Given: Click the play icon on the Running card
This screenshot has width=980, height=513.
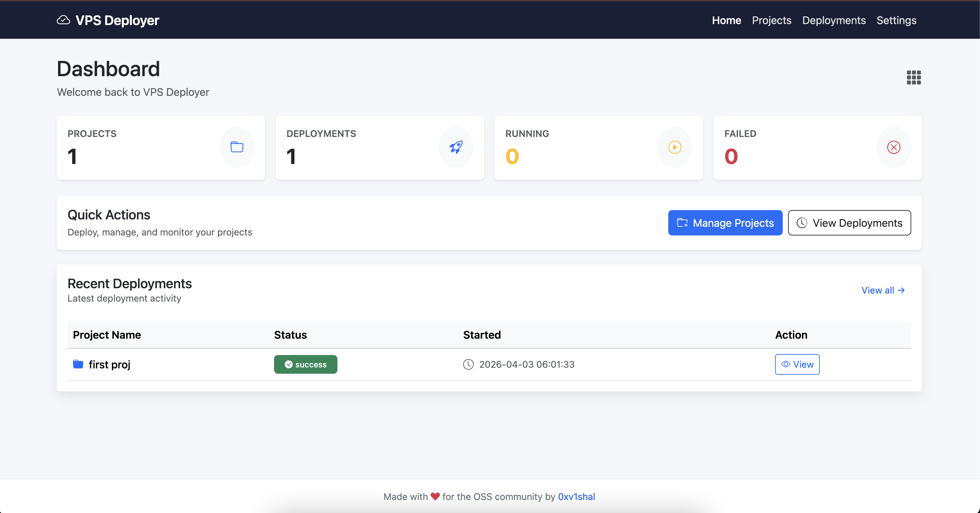Looking at the screenshot, I should (674, 147).
